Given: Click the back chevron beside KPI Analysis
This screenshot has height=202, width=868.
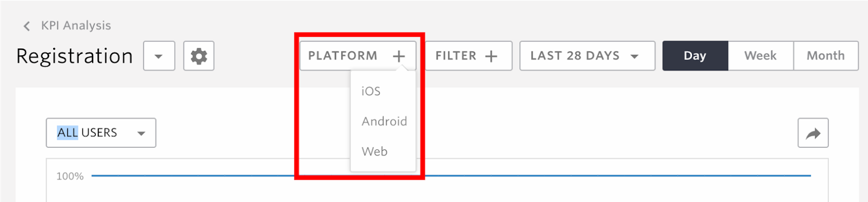Looking at the screenshot, I should click(27, 26).
